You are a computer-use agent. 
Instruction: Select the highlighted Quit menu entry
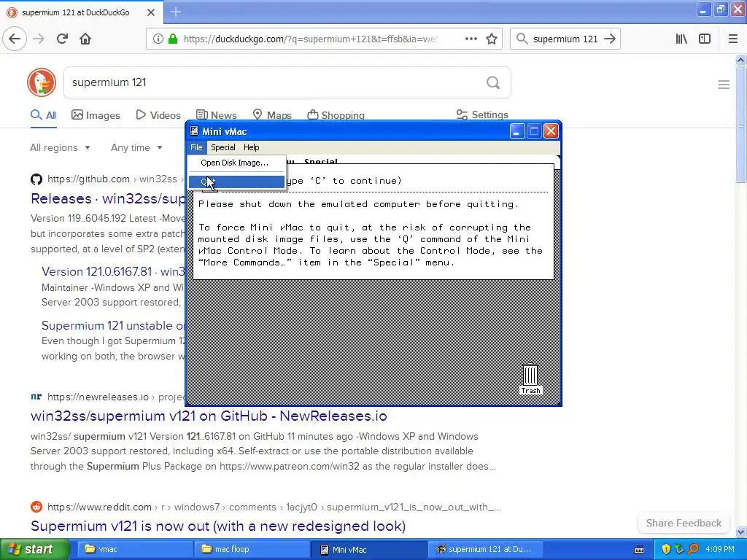tap(237, 182)
